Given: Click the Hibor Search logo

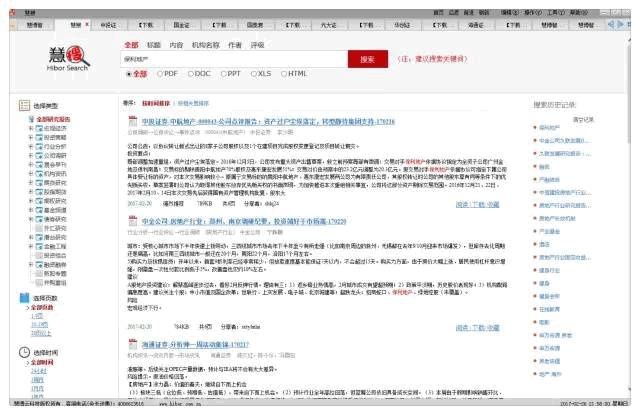Looking at the screenshot, I should [x=68, y=58].
